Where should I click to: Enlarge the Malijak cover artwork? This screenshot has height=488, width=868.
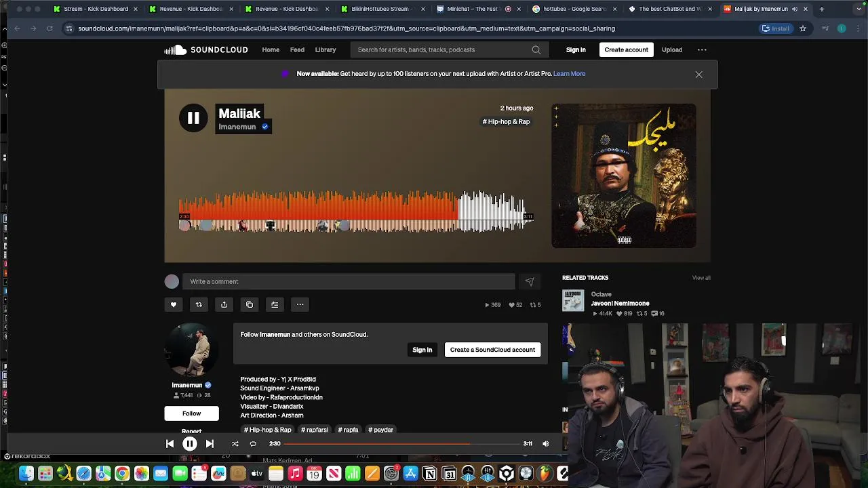624,176
